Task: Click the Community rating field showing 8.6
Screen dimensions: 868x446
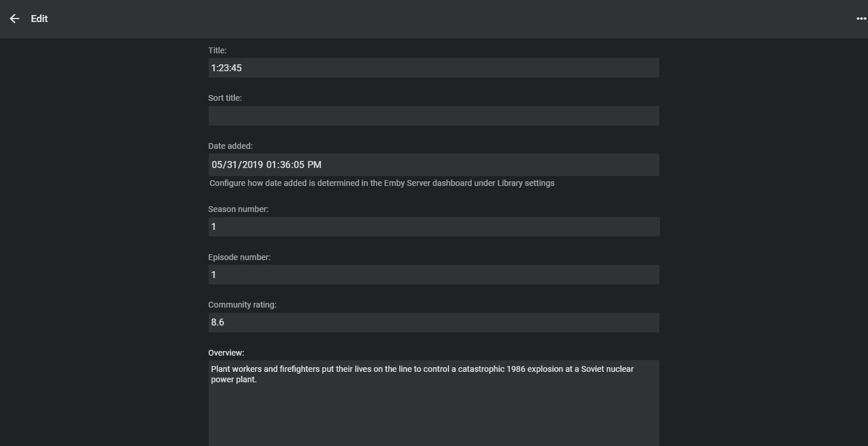Action: [x=433, y=323]
